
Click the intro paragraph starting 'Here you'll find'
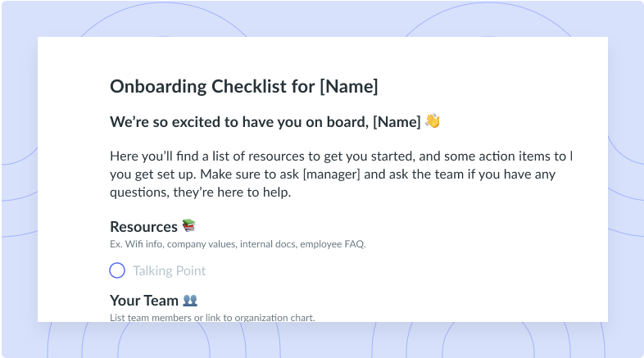tap(341, 174)
